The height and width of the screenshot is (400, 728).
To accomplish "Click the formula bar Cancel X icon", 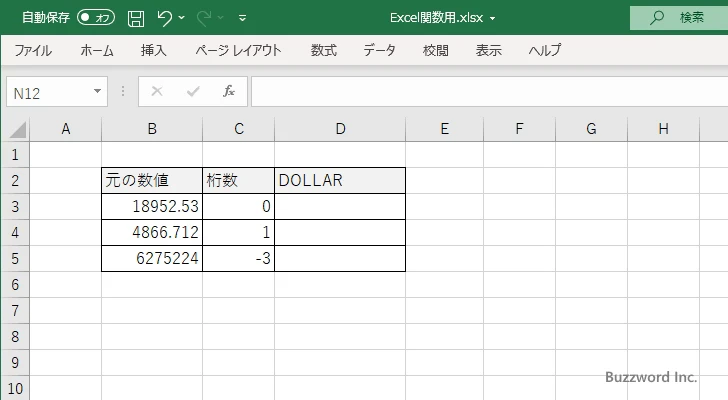I will coord(157,91).
